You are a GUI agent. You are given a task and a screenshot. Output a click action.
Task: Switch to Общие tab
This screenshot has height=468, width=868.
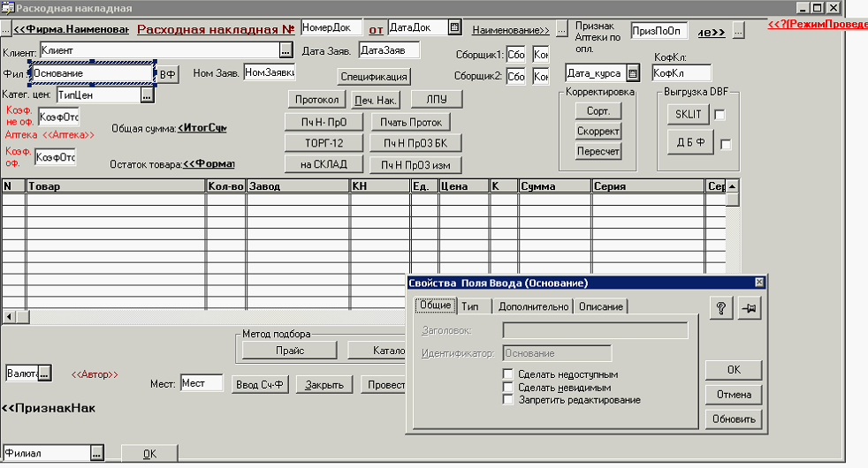(x=435, y=306)
